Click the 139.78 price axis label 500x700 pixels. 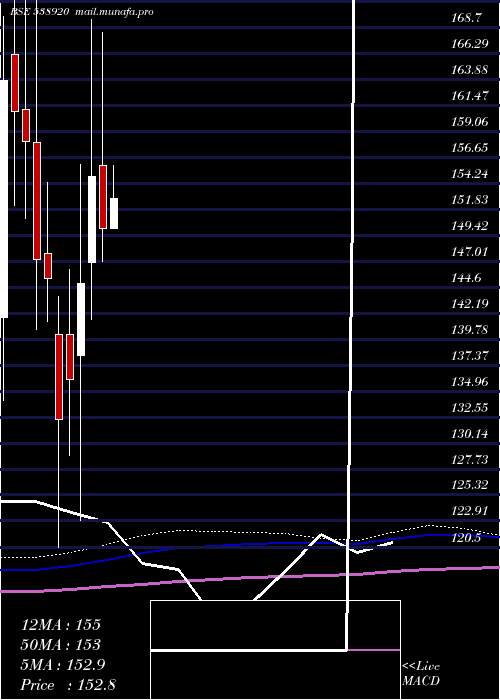(x=470, y=329)
